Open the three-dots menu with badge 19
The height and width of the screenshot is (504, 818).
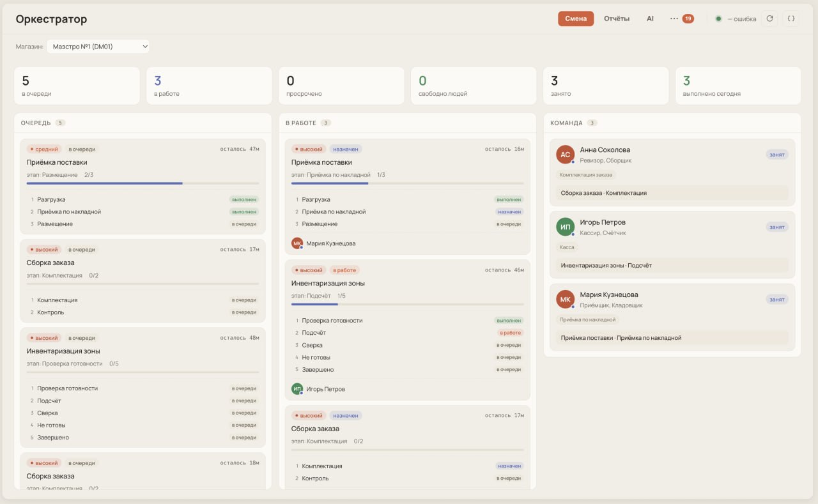pos(681,19)
